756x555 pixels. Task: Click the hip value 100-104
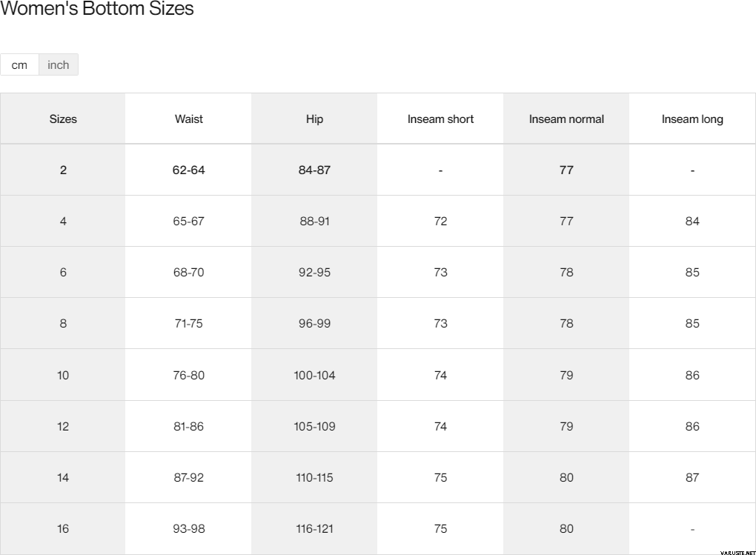pyautogui.click(x=314, y=376)
